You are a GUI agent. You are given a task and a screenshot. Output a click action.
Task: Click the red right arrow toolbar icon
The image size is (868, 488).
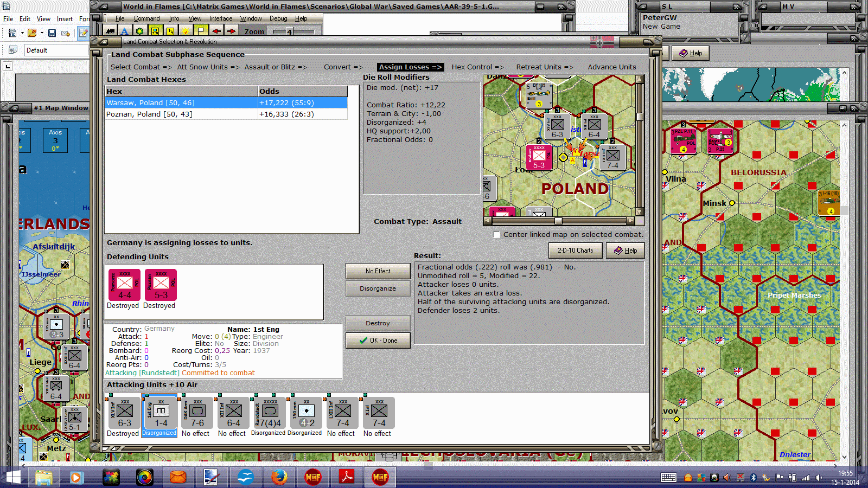click(x=232, y=31)
